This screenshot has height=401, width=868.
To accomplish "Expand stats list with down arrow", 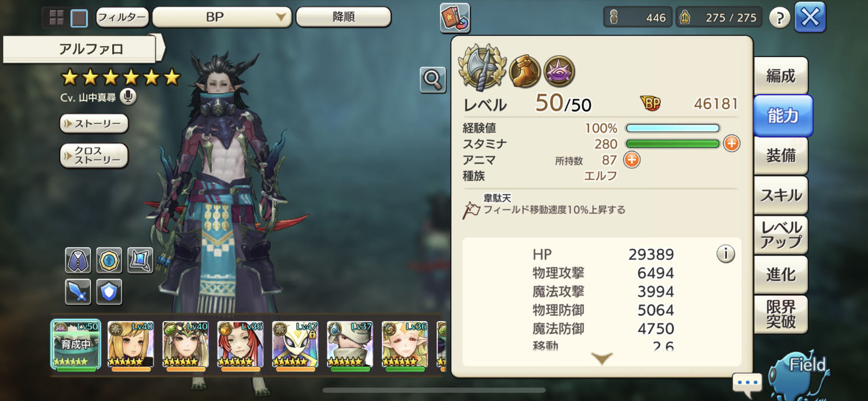I will (x=602, y=358).
